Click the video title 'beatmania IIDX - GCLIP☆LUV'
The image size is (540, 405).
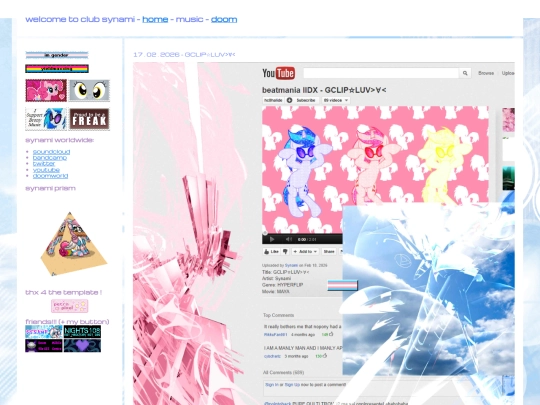pos(324,90)
